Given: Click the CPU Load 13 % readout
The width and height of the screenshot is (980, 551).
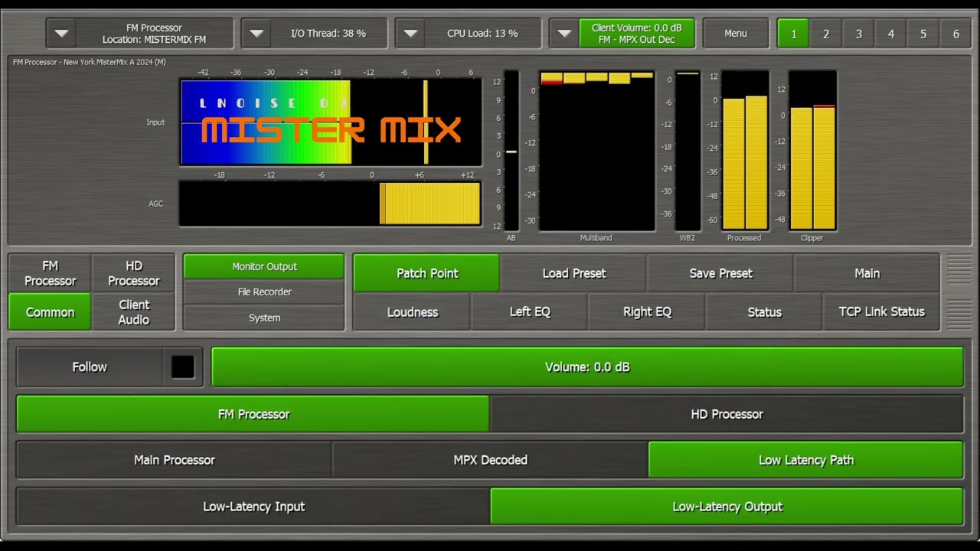Looking at the screenshot, I should tap(482, 34).
